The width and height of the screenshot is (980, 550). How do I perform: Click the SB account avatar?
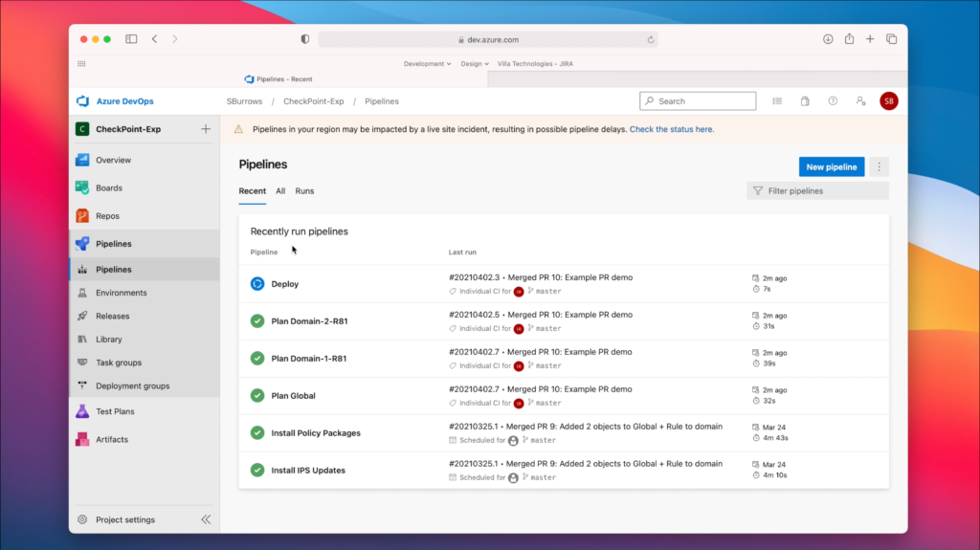coord(889,101)
